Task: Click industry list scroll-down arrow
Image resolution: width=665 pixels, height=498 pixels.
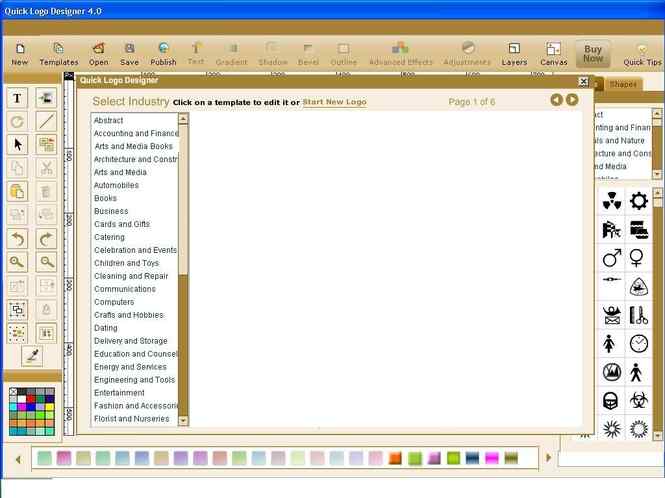Action: point(183,420)
